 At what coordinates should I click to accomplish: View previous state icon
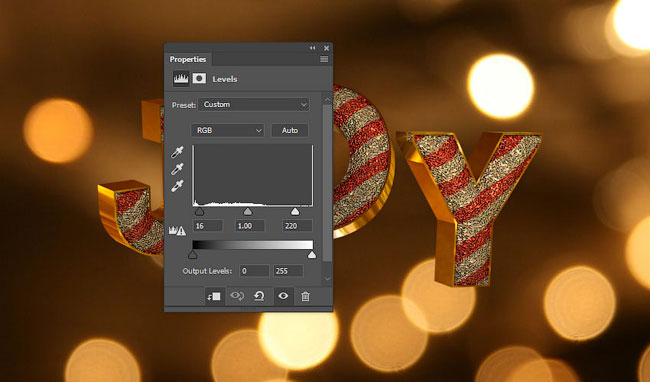click(237, 296)
